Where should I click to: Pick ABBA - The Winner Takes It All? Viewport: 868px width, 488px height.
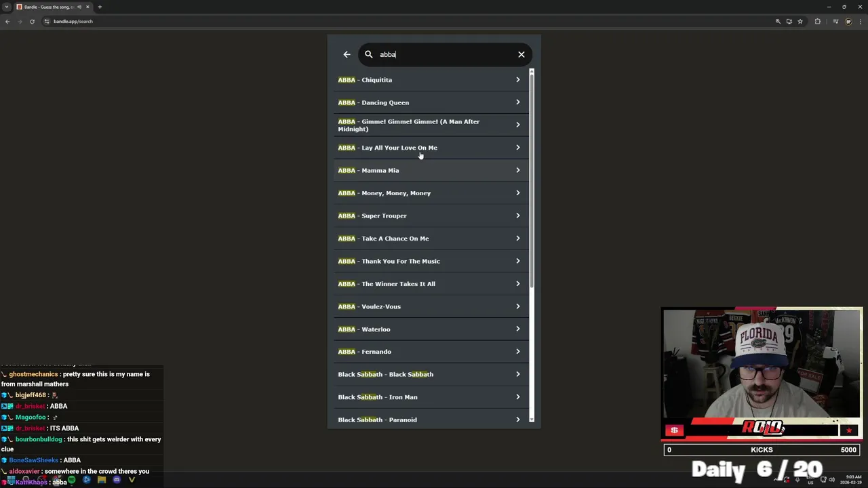(430, 284)
